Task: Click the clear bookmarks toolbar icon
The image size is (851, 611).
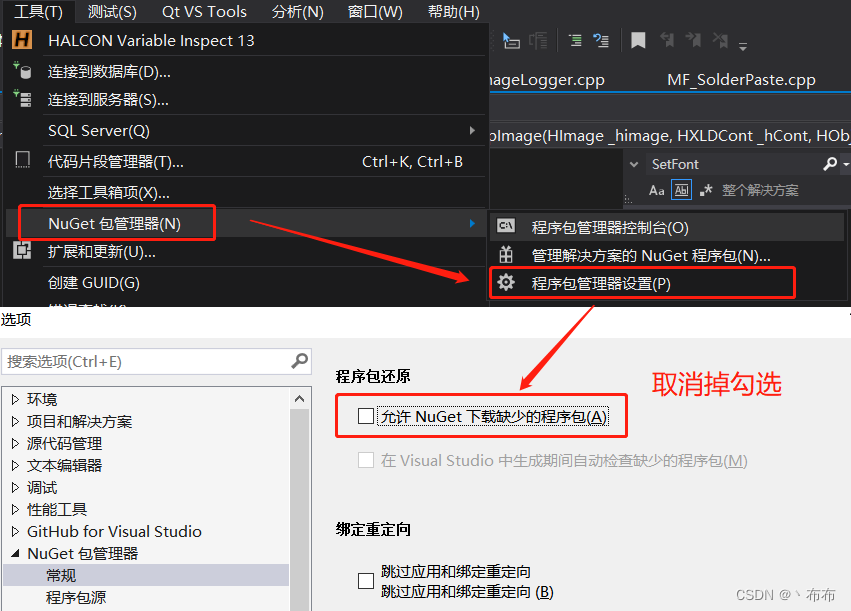Action: [x=720, y=40]
